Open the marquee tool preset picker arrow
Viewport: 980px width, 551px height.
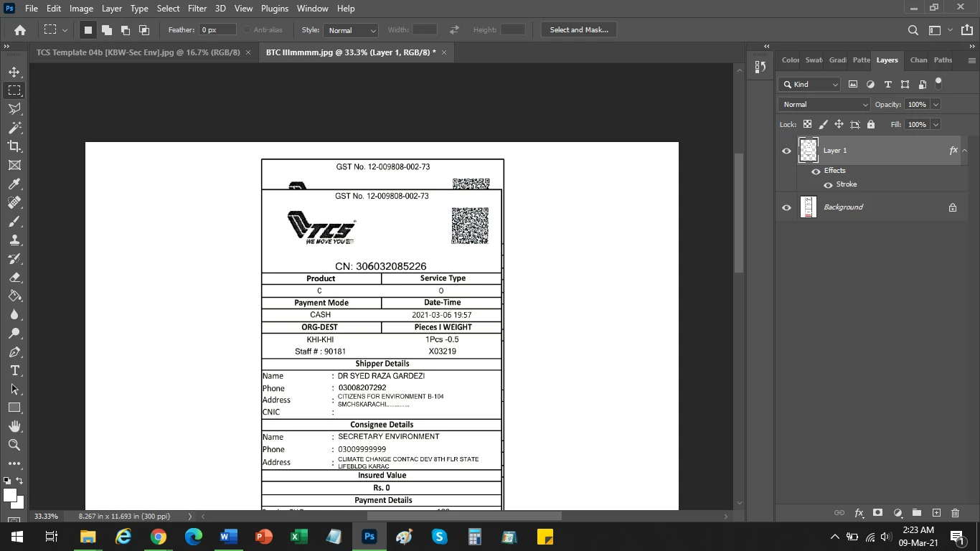point(65,30)
